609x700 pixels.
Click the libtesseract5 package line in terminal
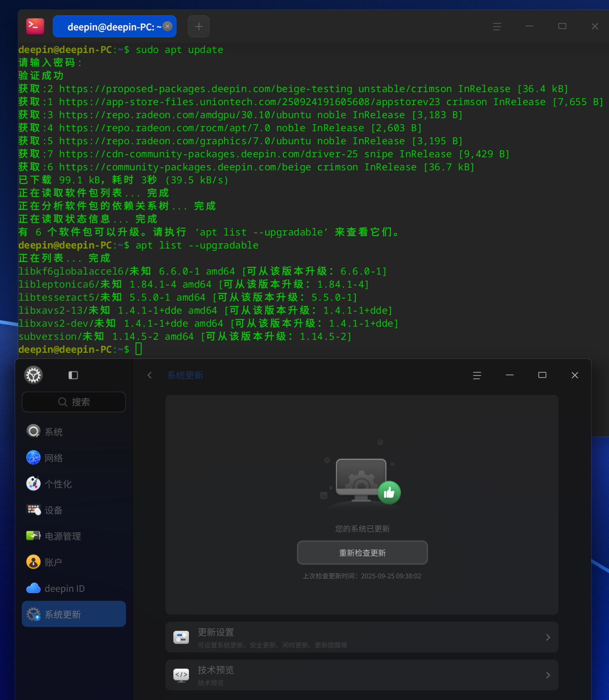click(x=188, y=297)
